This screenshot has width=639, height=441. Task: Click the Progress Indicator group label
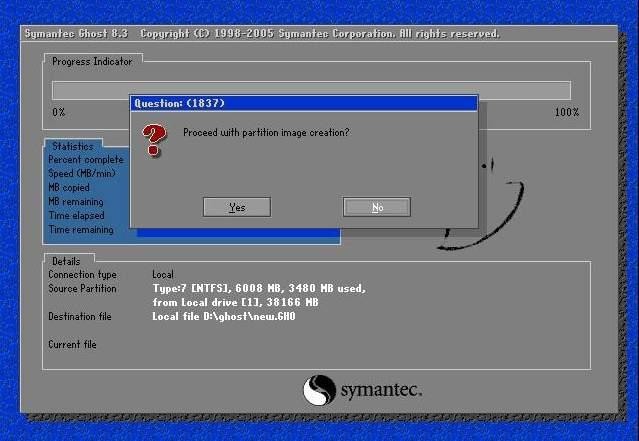tap(91, 61)
